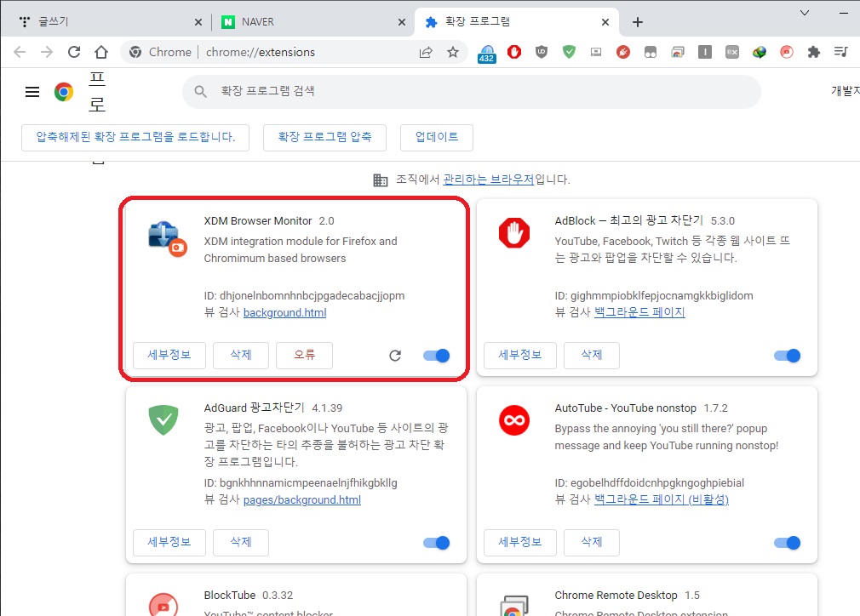Image resolution: width=860 pixels, height=616 pixels.
Task: Open the uBlock Origin shield toolbar icon
Action: coord(542,52)
